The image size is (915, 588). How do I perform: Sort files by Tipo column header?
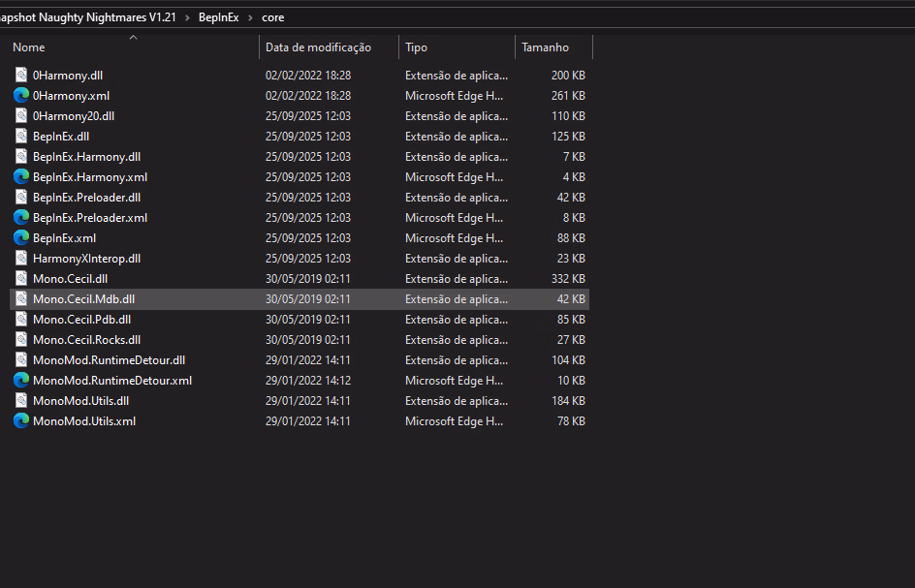[416, 47]
